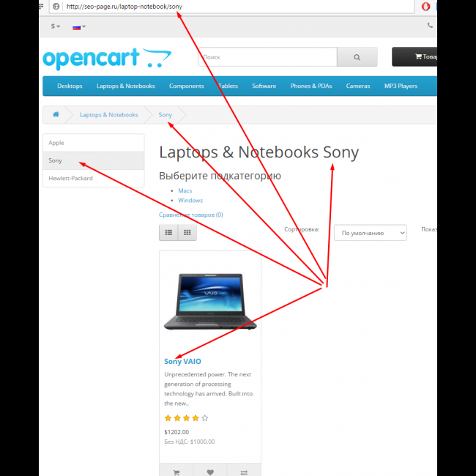Image resolution: width=476 pixels, height=476 pixels.
Task: Add Sony VAIO to cart icon
Action: (x=176, y=472)
